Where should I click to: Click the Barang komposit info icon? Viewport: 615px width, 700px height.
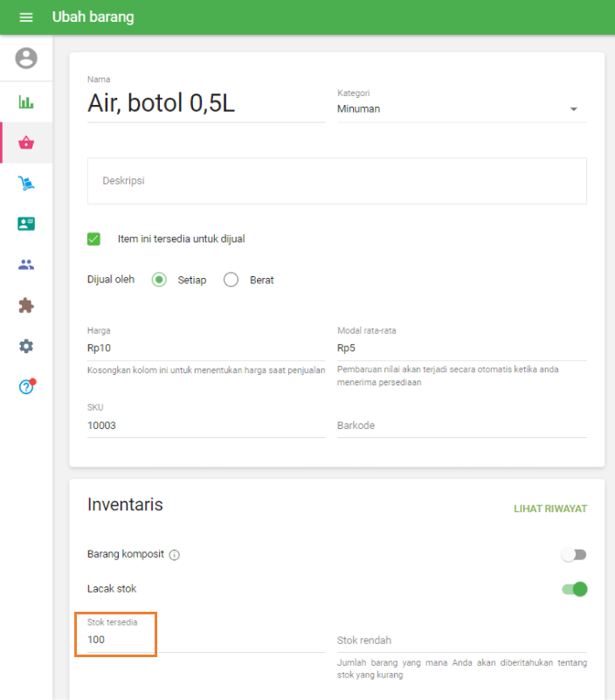point(175,555)
